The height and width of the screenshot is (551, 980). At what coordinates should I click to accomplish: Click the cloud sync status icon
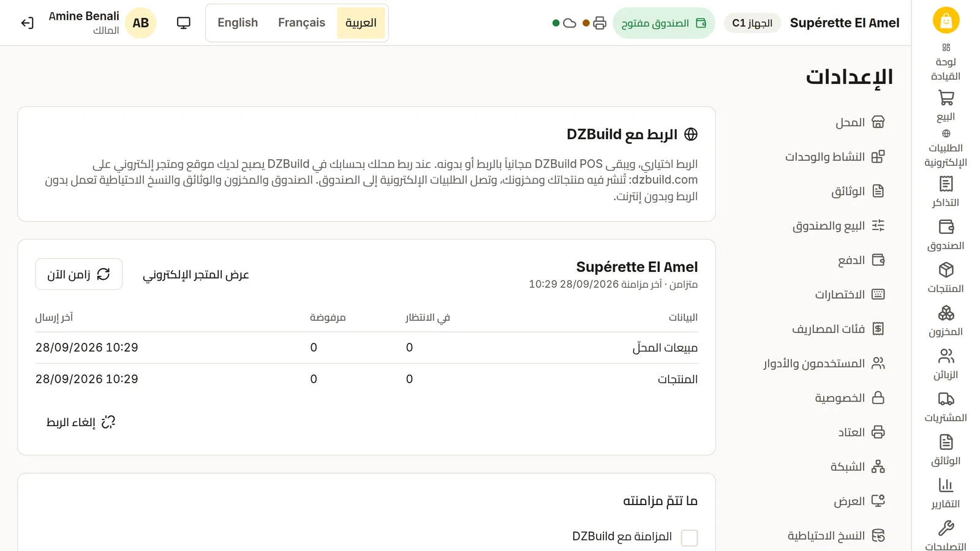click(570, 23)
